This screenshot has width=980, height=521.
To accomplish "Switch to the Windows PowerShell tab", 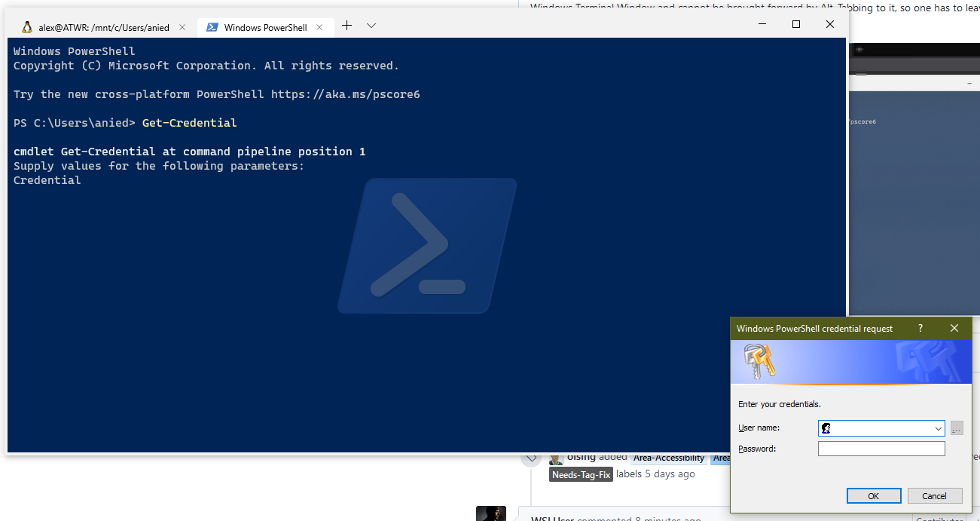I will pos(265,26).
